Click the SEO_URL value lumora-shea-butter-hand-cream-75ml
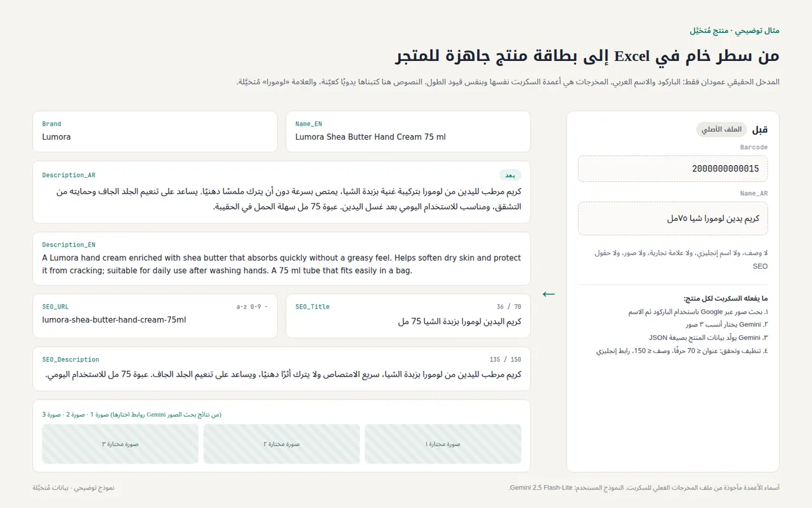812x508 pixels. (114, 320)
